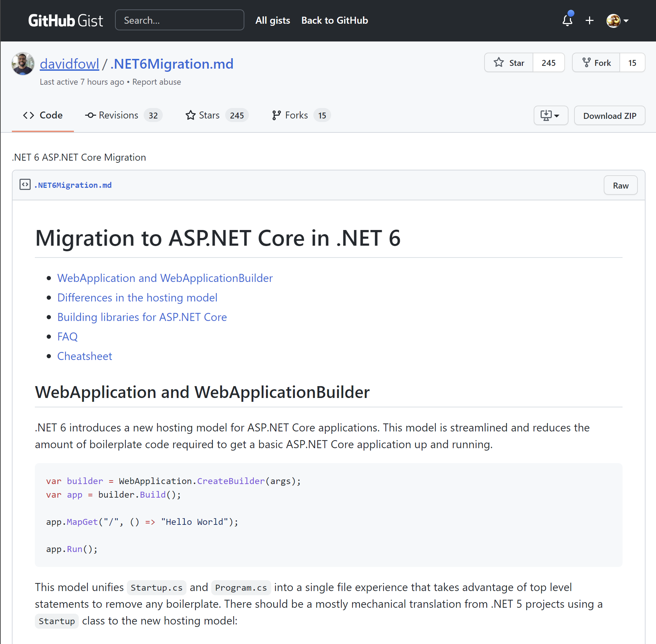Click the 'Migration to ASP.NET Core in .NET 6' heading
Viewport: 656px width, 644px height.
tap(218, 238)
